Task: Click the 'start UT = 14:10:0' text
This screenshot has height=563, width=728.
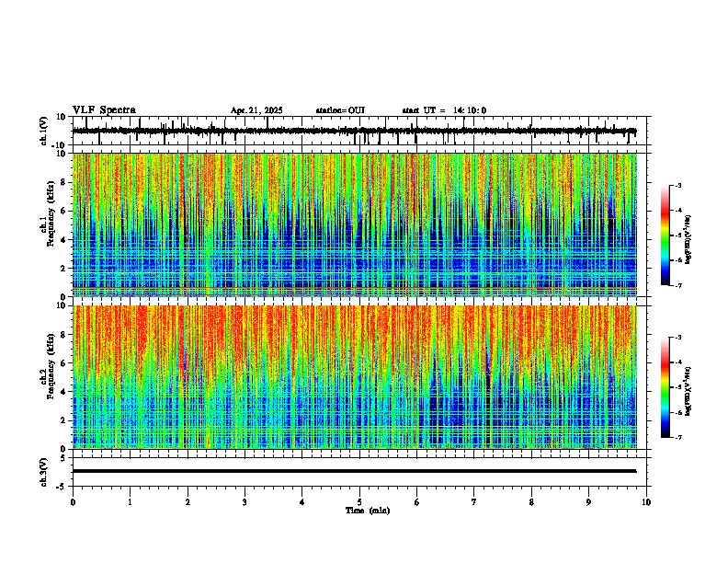Action: [444, 110]
